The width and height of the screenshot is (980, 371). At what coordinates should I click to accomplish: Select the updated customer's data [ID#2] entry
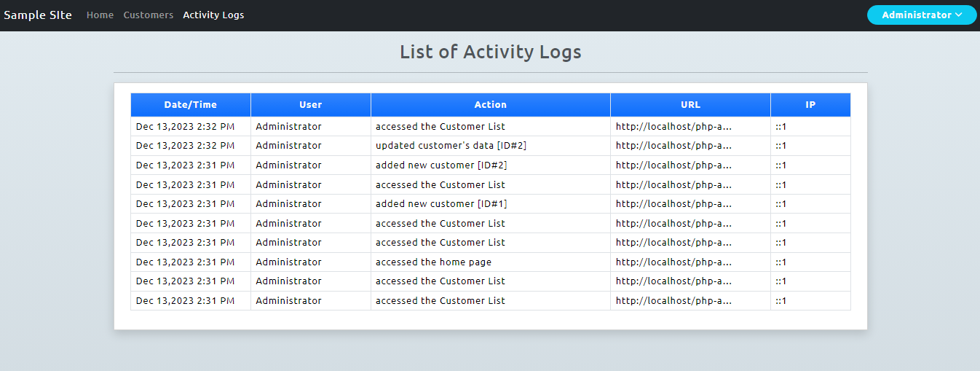point(451,146)
